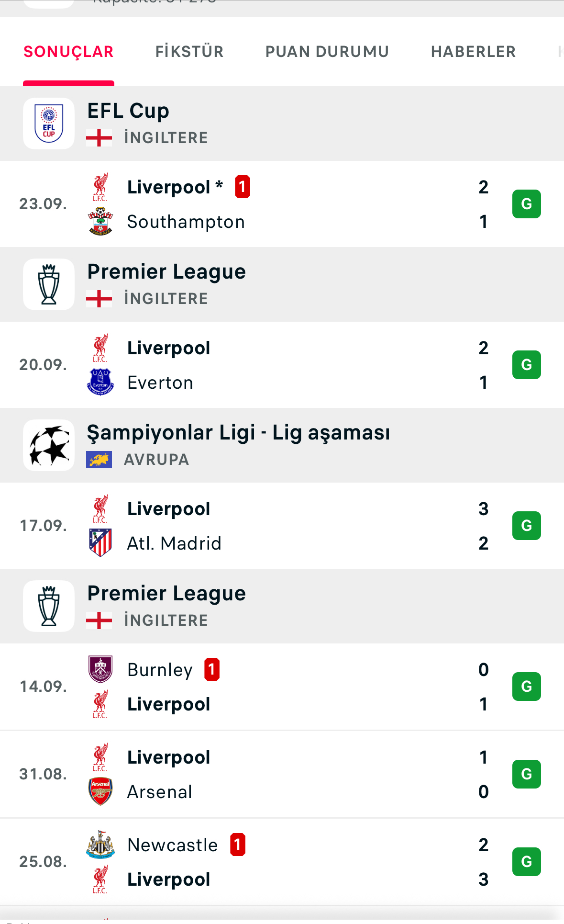Tap the green G badge for Liverpool–Arsenal
The width and height of the screenshot is (564, 924).
[x=526, y=774]
